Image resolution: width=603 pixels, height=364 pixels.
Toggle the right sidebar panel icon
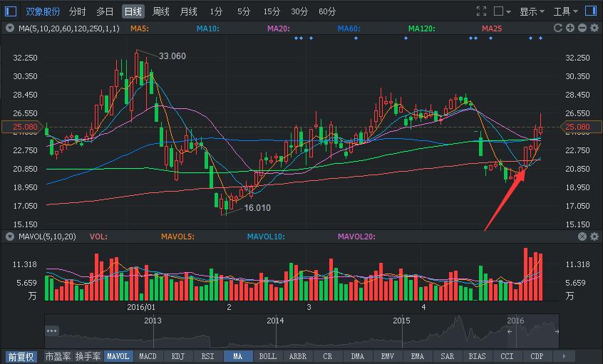point(589,11)
